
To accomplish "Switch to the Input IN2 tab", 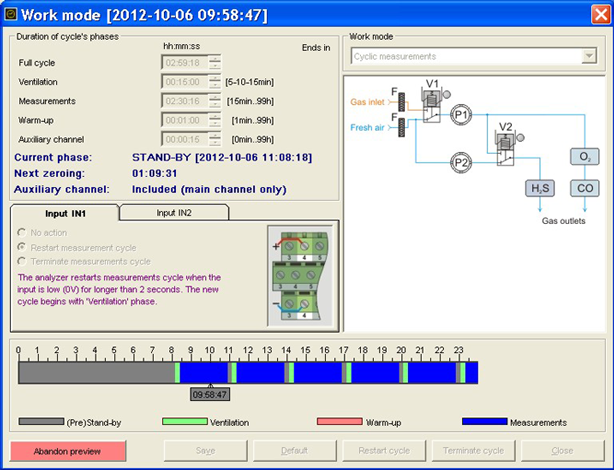I will [174, 212].
